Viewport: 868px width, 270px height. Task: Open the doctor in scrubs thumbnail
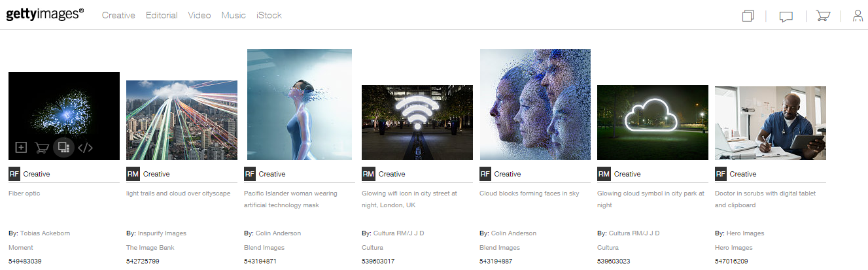pos(771,123)
